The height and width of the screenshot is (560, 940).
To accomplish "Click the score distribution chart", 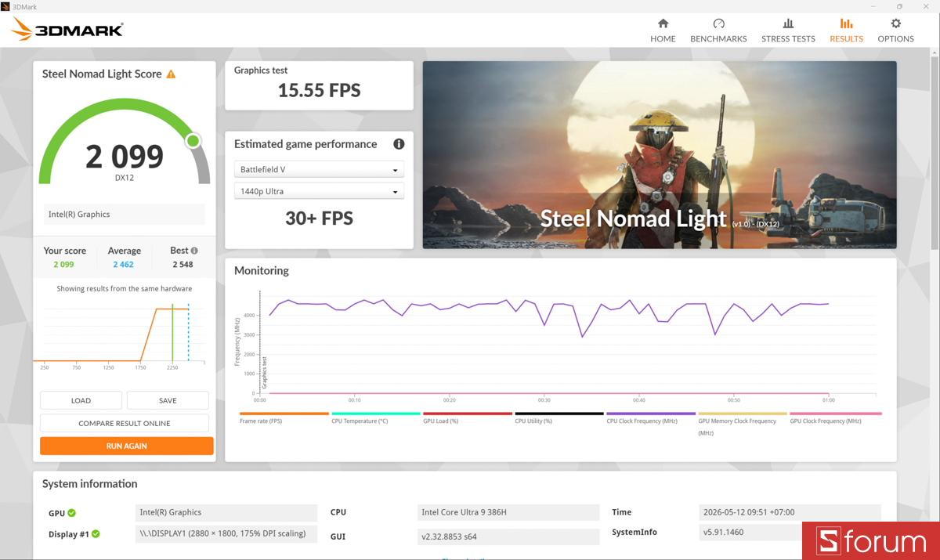I will pyautogui.click(x=121, y=336).
